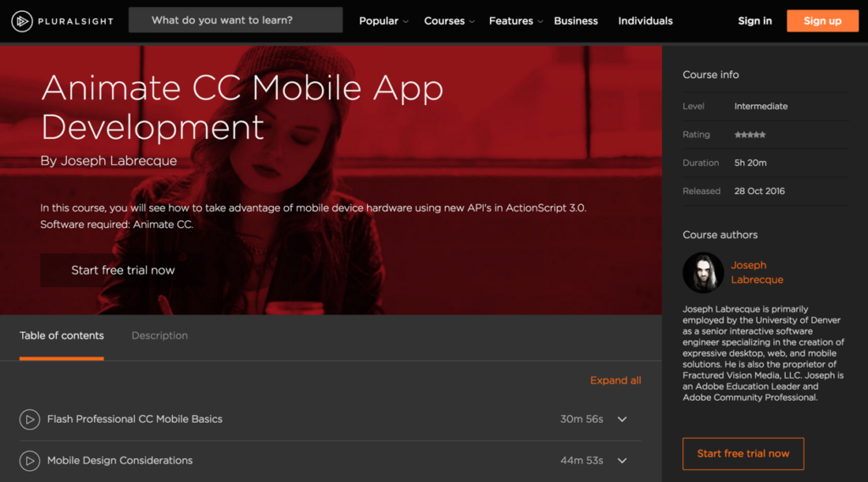Click the 28 Oct 2016 release date
Image resolution: width=868 pixels, height=482 pixels.
[759, 191]
